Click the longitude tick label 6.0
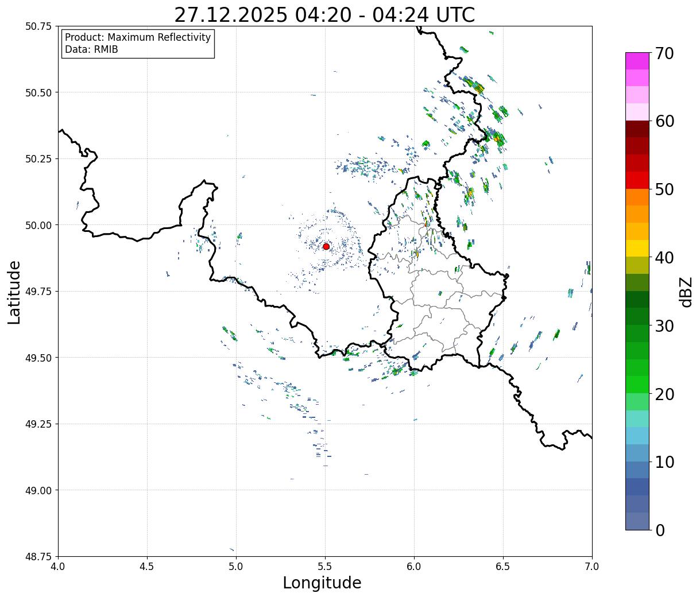 click(414, 567)
